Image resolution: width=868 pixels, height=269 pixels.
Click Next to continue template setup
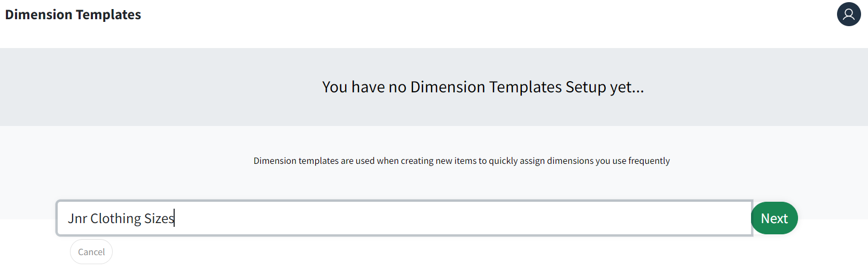774,218
